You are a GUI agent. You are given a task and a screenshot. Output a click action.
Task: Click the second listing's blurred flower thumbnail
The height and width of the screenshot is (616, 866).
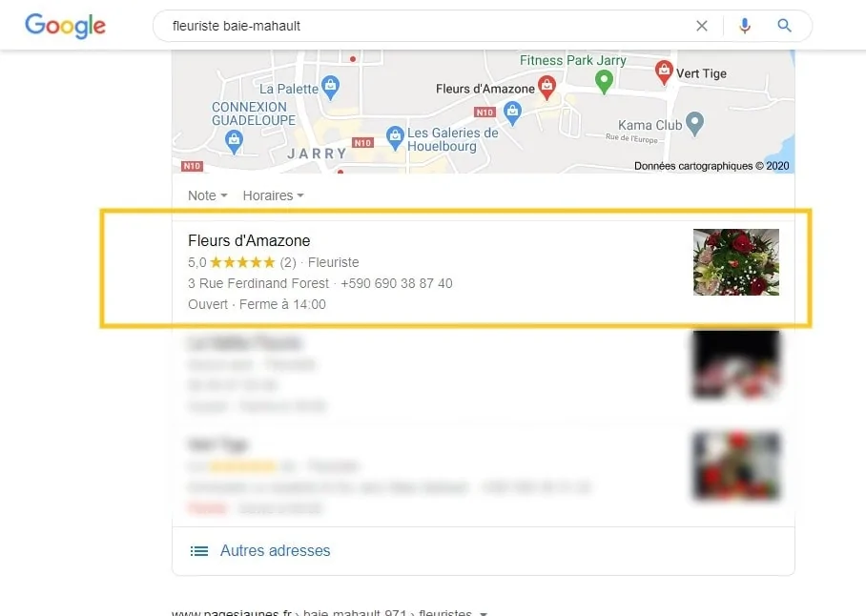click(736, 365)
